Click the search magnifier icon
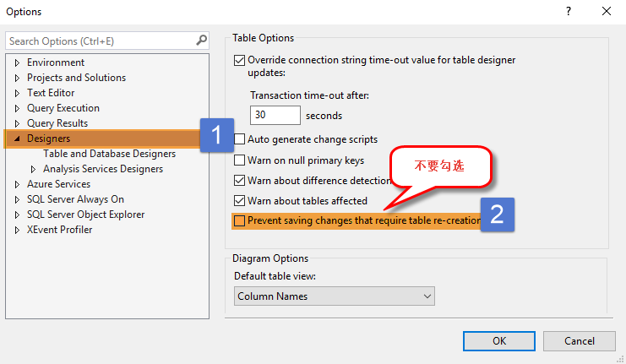 click(x=201, y=41)
